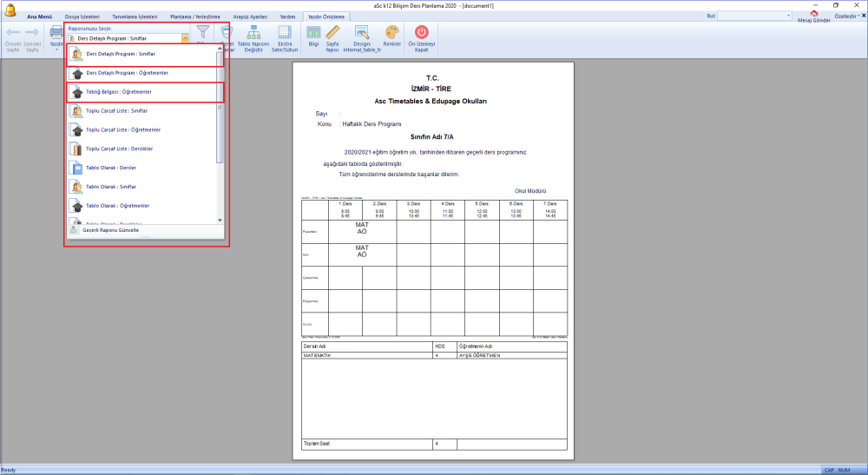Open Ekstra Satır/Sütun grid tool
This screenshot has width=868, height=475.
click(285, 32)
